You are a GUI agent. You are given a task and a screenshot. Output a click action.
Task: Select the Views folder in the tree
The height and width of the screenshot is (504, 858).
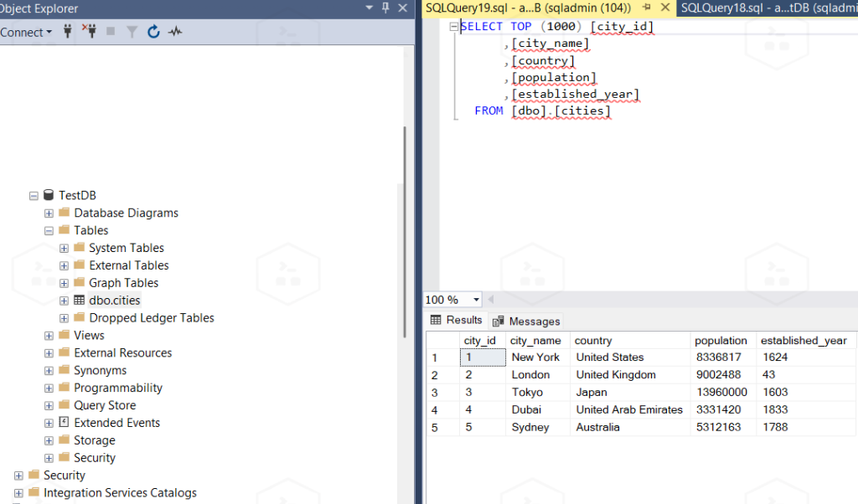pos(89,335)
